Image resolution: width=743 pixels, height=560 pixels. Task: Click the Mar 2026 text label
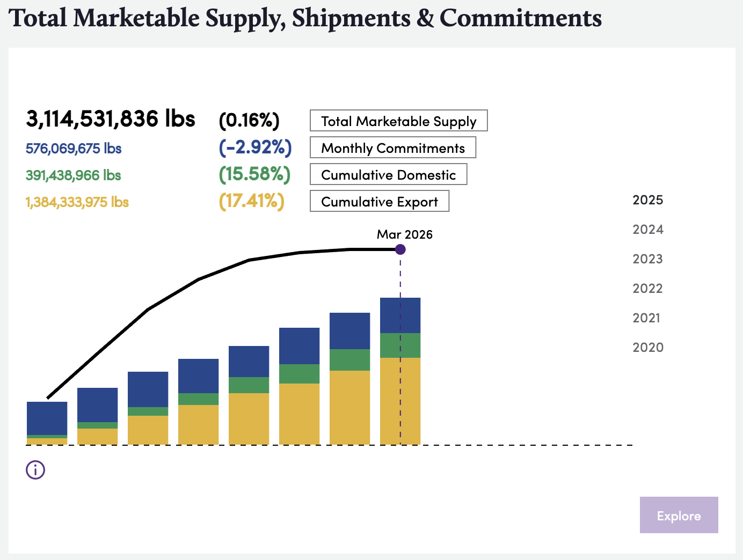point(405,234)
